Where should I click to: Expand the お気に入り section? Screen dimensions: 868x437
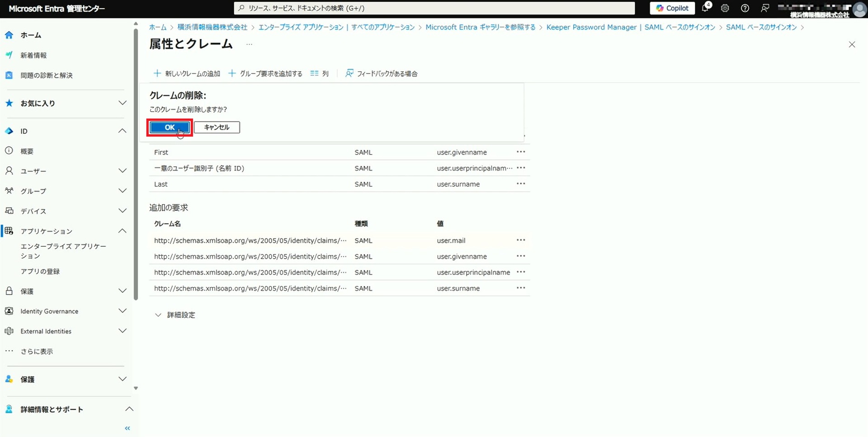click(x=123, y=103)
